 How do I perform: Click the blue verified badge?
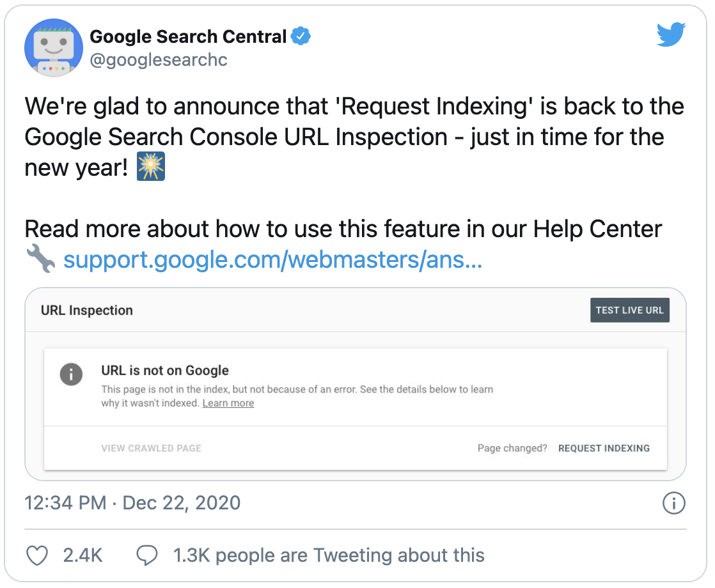click(x=301, y=36)
